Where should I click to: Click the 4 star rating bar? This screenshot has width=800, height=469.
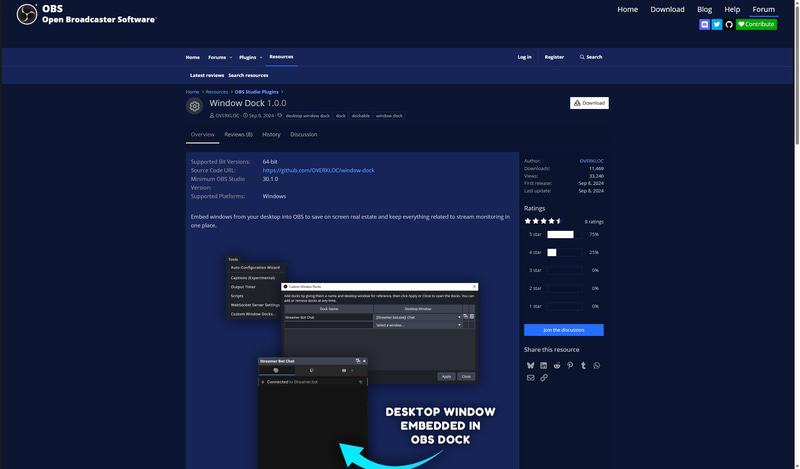(x=564, y=252)
